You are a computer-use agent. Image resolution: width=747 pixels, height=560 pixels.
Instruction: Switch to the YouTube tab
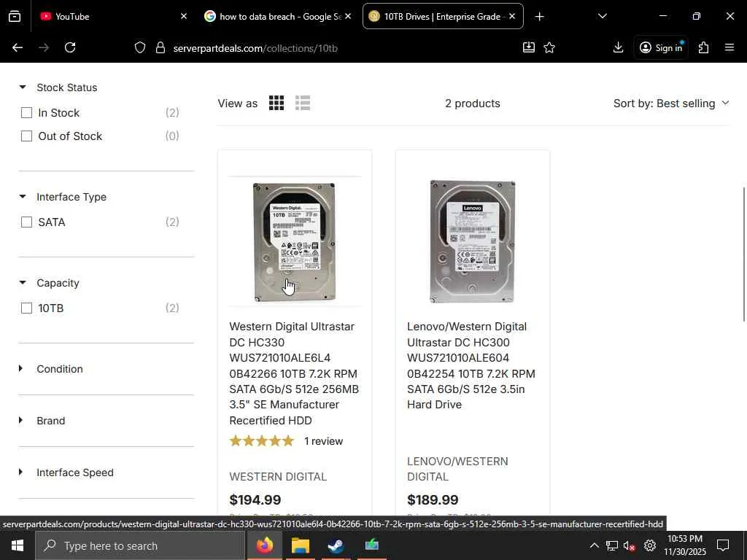click(x=112, y=16)
